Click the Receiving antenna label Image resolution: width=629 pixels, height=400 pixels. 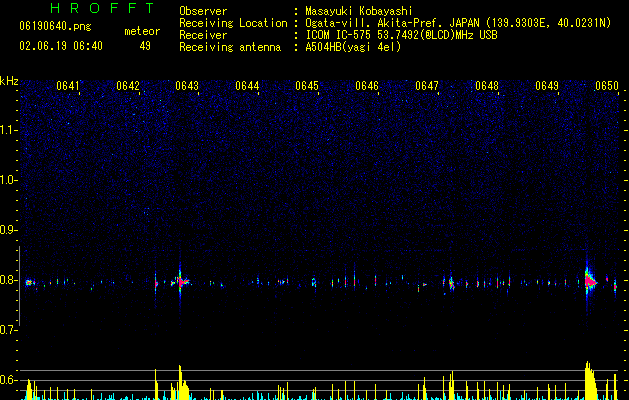[230, 47]
